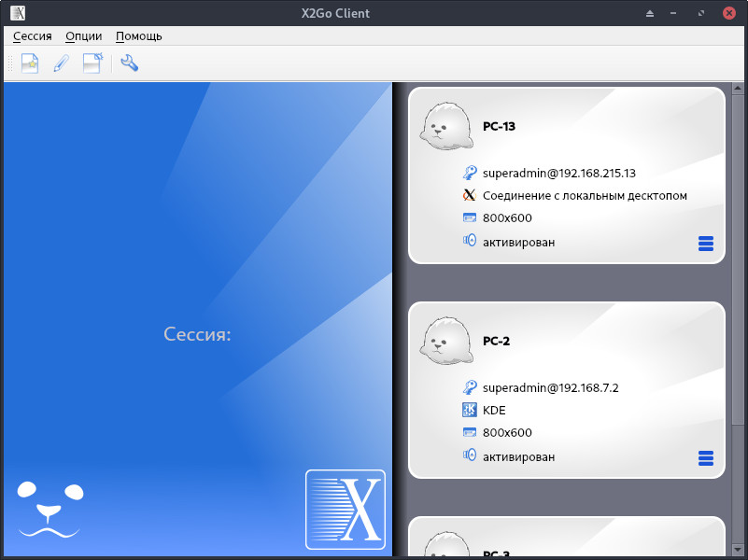The width and height of the screenshot is (748, 560).
Task: Create a new session with the starred page icon
Action: 30,63
